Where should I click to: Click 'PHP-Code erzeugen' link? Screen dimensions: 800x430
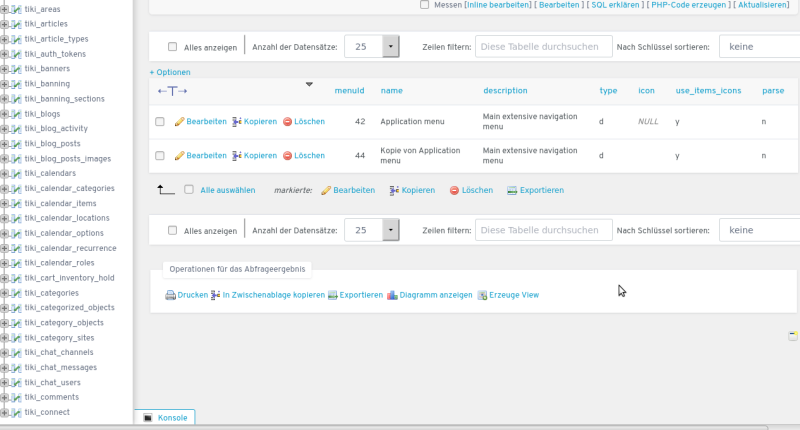688,5
